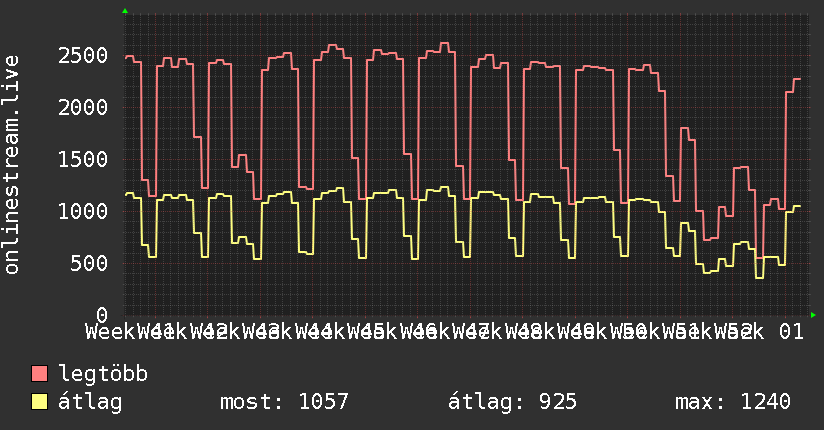The image size is (824, 430).
Task: Click the 2000 y-axis label
Action: pyautogui.click(x=83, y=107)
